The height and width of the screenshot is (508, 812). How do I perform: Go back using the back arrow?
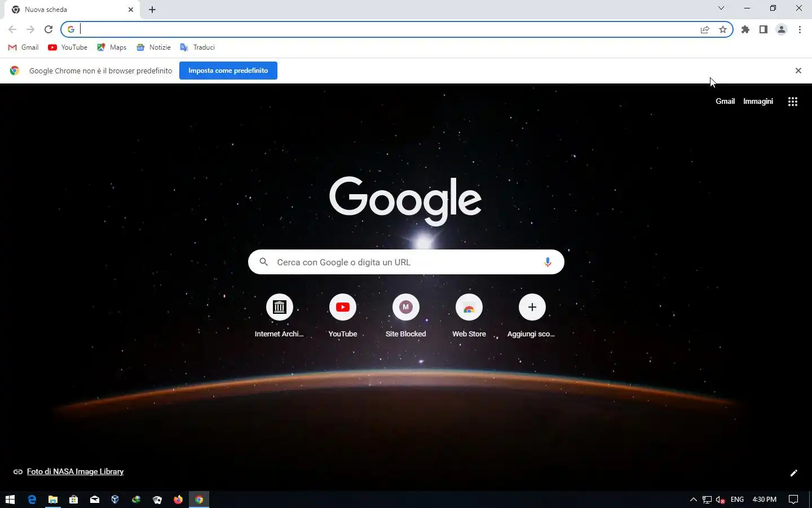[12, 29]
